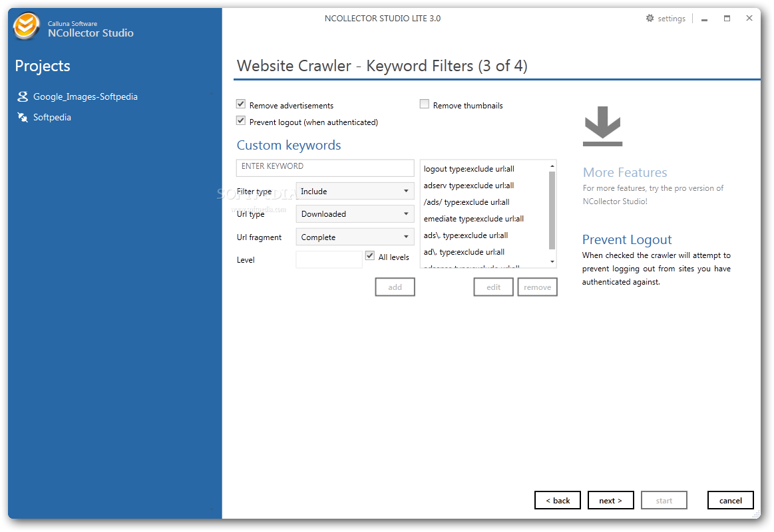Click the settings link

click(x=672, y=19)
